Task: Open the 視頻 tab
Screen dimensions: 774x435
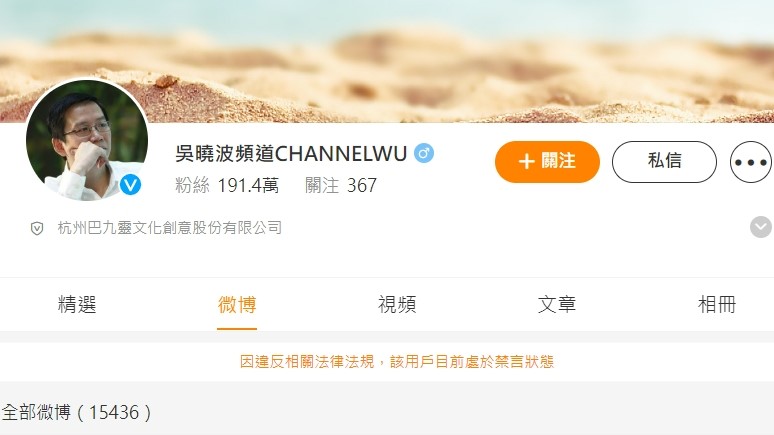Action: click(397, 305)
